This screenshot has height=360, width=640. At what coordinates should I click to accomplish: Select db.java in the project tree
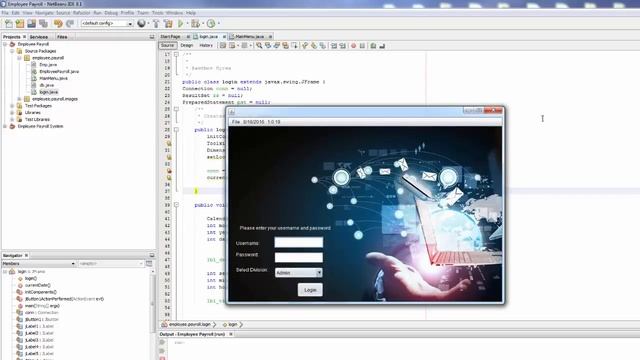pyautogui.click(x=47, y=85)
